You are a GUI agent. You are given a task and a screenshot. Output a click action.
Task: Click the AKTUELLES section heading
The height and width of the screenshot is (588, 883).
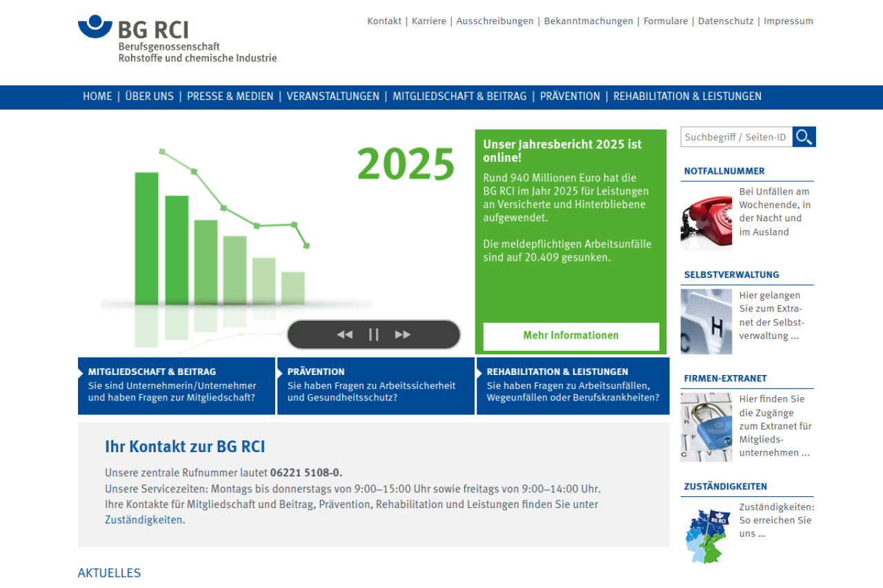[x=109, y=573]
